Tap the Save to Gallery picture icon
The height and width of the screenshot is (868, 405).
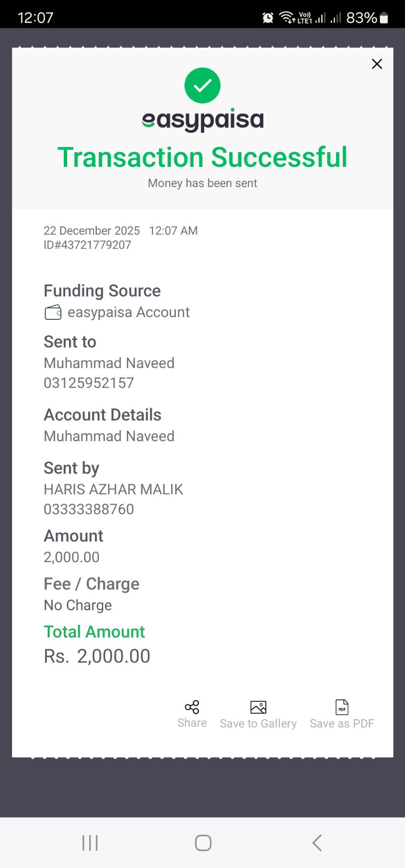[258, 707]
